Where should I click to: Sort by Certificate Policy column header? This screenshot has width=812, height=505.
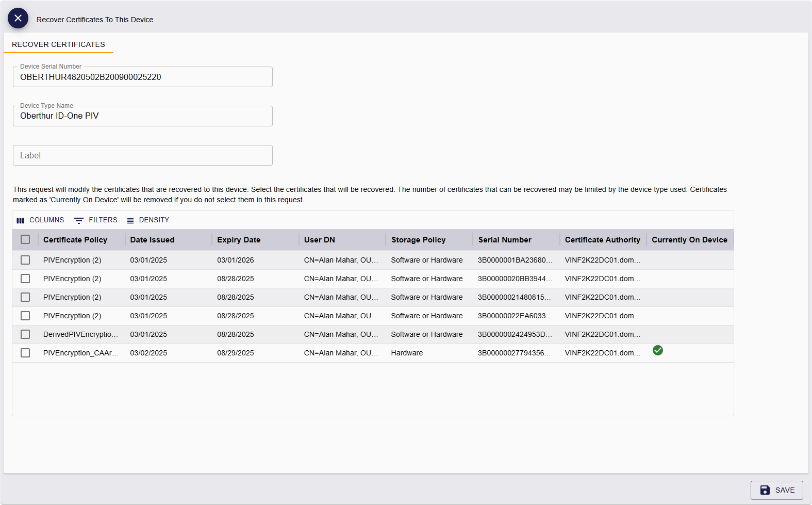(x=75, y=240)
